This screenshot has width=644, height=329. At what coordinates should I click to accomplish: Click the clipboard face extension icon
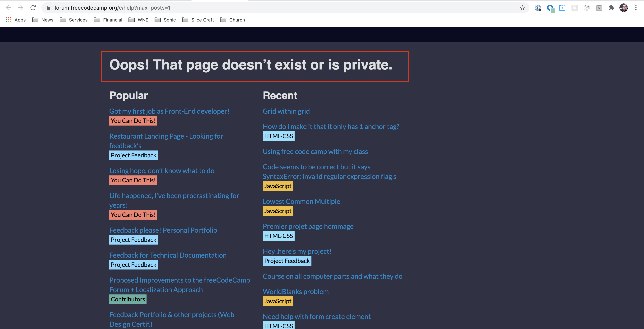(x=599, y=8)
